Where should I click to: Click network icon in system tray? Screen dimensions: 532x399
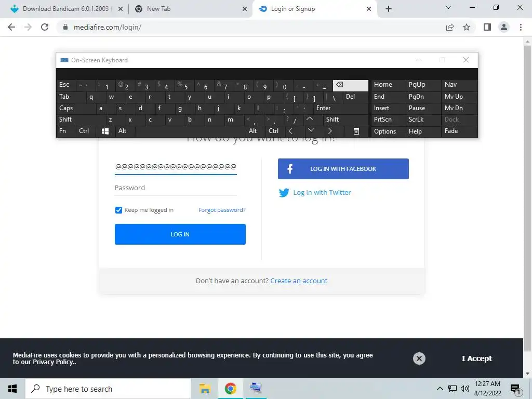[x=453, y=389]
